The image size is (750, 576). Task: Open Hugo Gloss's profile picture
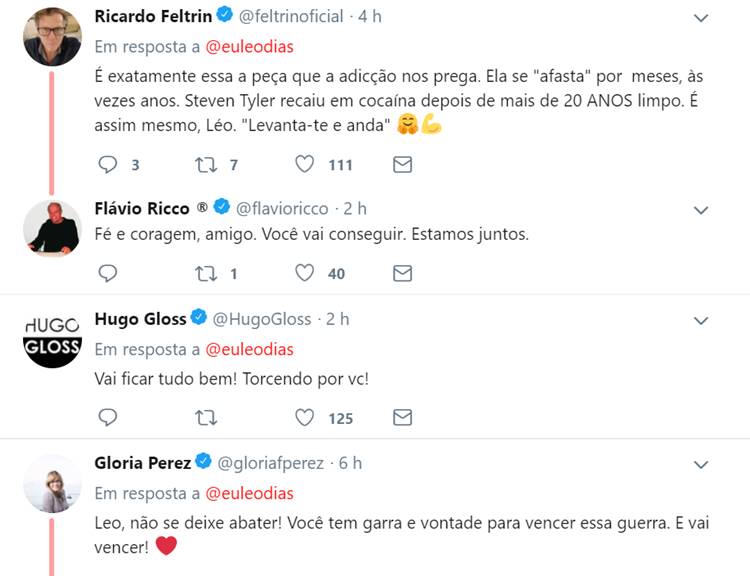[52, 337]
